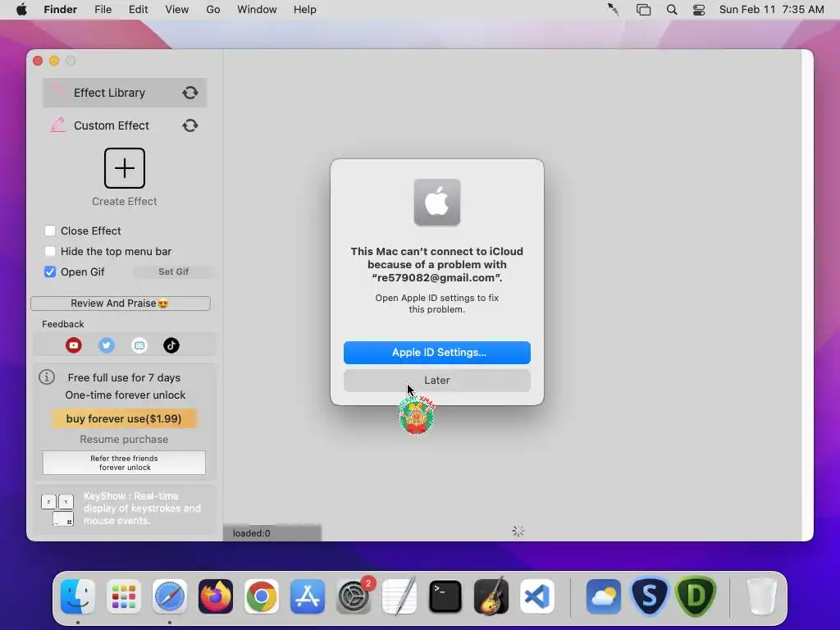Click the mouse effect menu bar icon
The image size is (840, 630).
[x=614, y=10]
